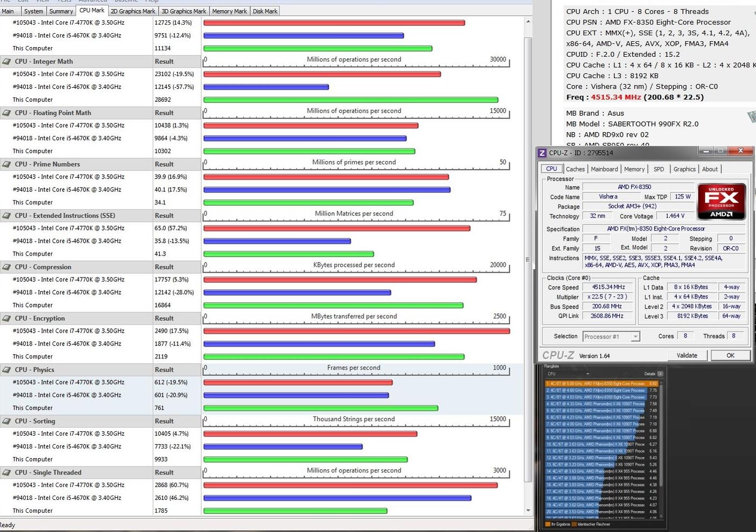756x532 pixels.
Task: Click the CPU - Physics header row
Action: tap(100, 370)
